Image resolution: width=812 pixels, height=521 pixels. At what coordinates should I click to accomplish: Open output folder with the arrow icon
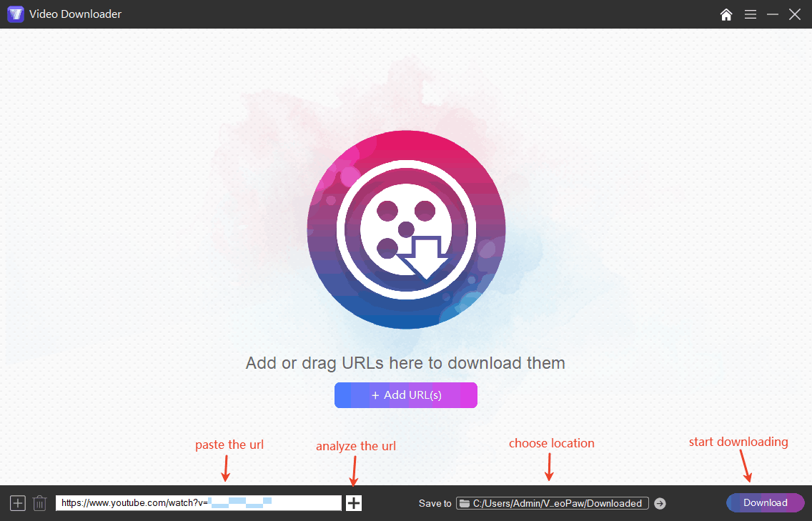(660, 503)
